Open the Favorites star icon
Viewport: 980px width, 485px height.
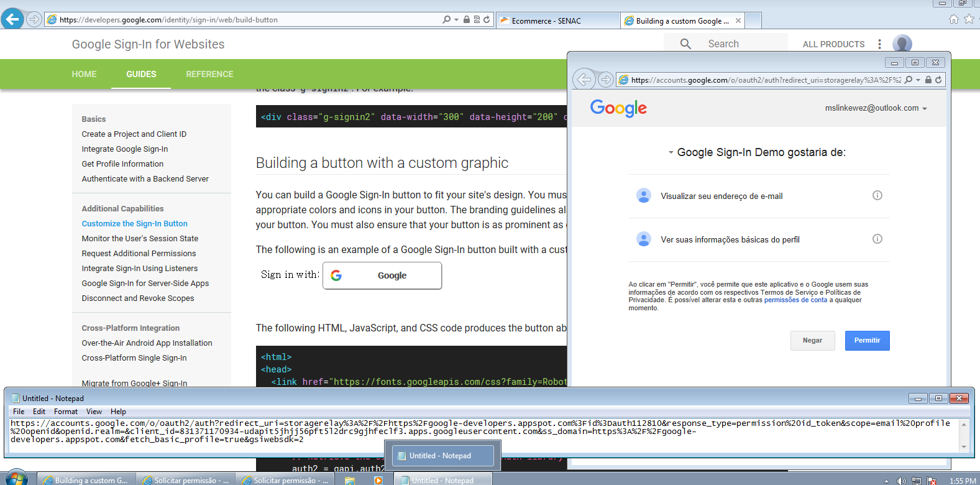969,19
